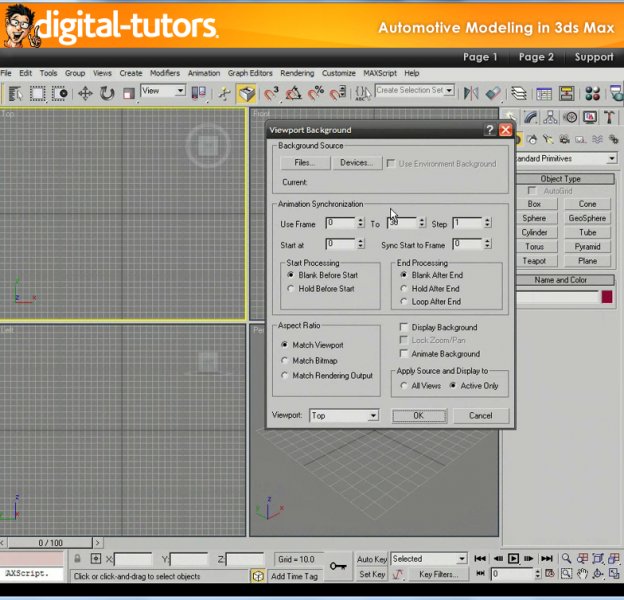
Task: Tick the AutoGrid checkbox
Action: click(532, 191)
